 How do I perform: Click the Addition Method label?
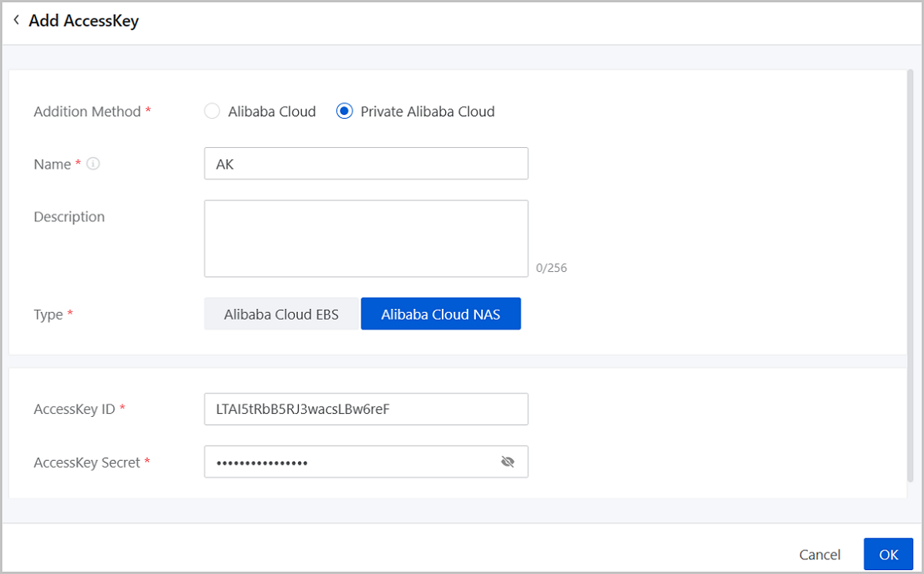pyautogui.click(x=87, y=112)
